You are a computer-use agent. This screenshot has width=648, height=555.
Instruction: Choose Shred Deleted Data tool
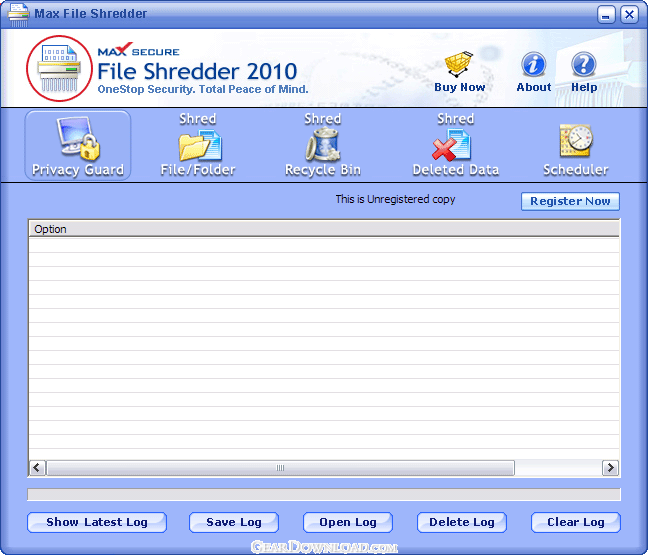pyautogui.click(x=456, y=145)
